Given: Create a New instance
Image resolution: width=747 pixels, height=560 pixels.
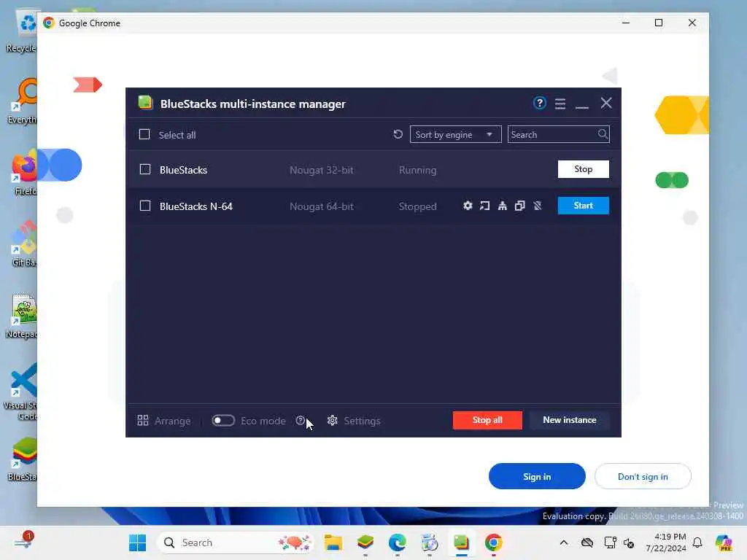Looking at the screenshot, I should coord(569,420).
